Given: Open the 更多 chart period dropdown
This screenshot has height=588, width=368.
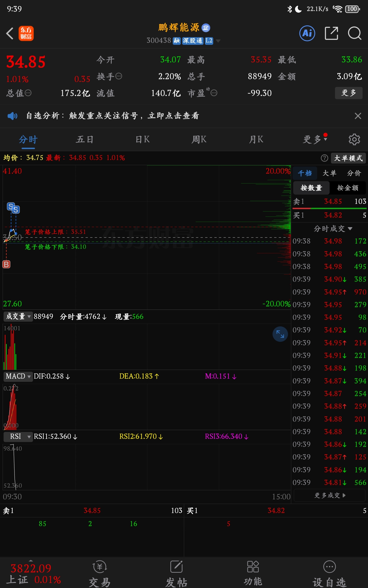Looking at the screenshot, I should pos(315,139).
